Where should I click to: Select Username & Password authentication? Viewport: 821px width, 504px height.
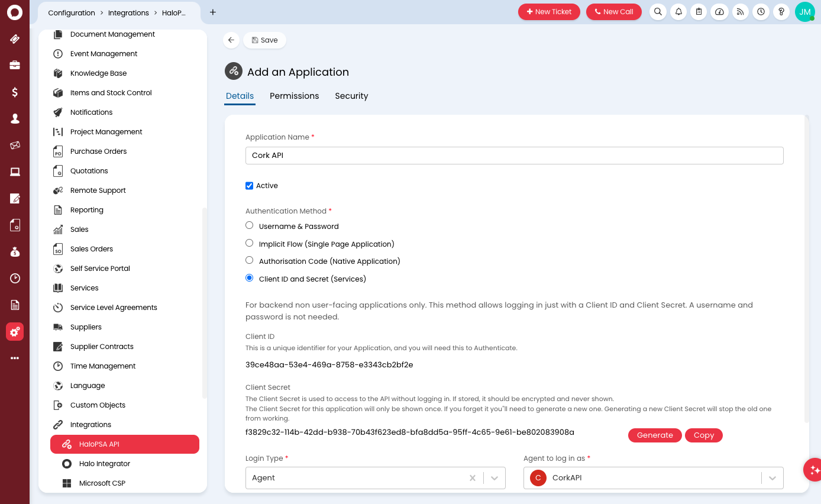249,225
